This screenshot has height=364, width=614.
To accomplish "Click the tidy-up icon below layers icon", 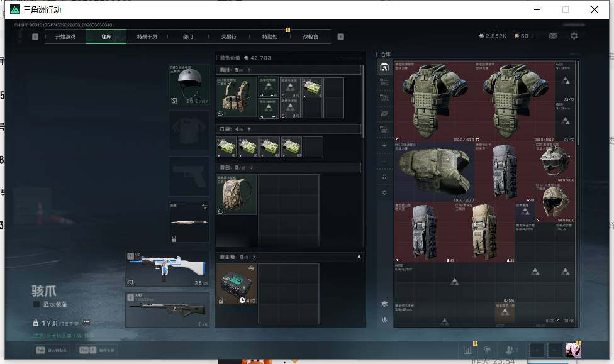I will click(x=384, y=319).
